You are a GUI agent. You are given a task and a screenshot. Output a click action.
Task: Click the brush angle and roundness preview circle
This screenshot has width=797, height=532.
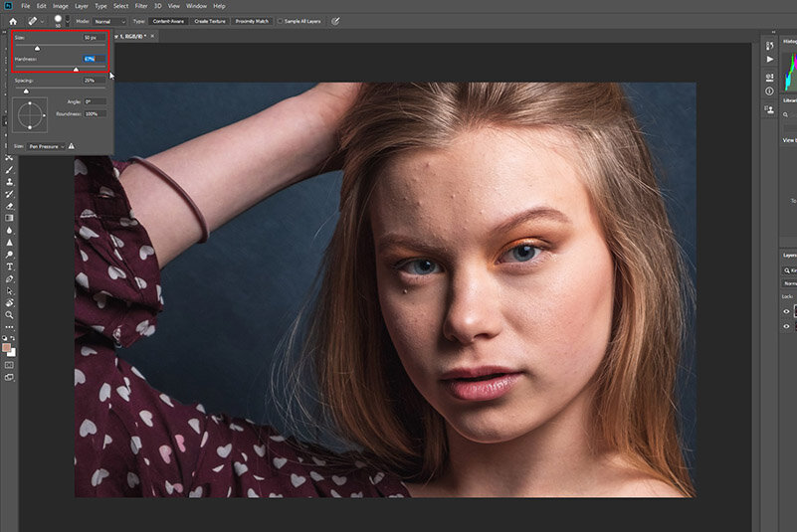tap(30, 114)
